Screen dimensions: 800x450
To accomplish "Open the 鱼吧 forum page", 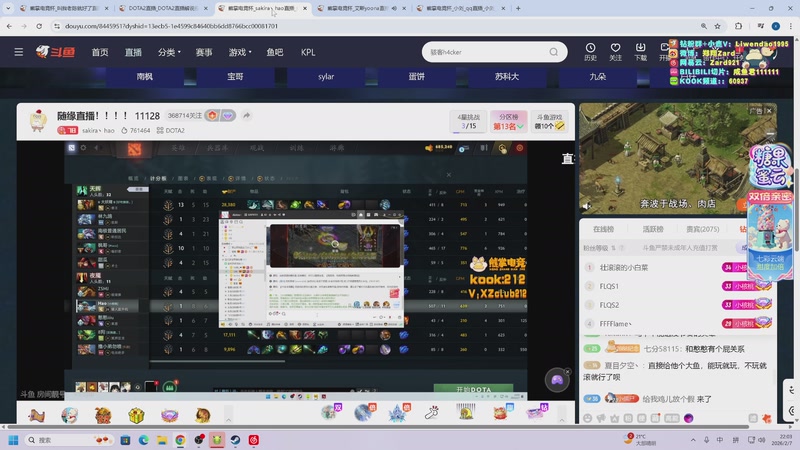I will tap(274, 52).
